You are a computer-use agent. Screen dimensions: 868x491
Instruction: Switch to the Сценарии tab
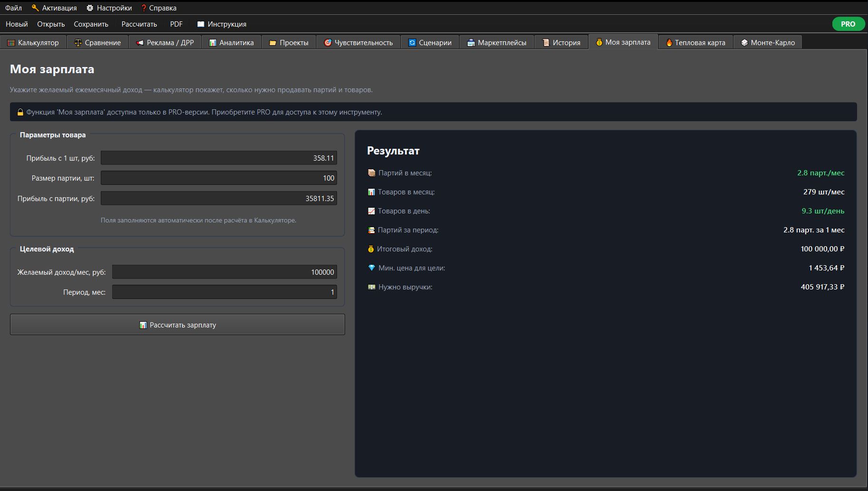(x=430, y=42)
